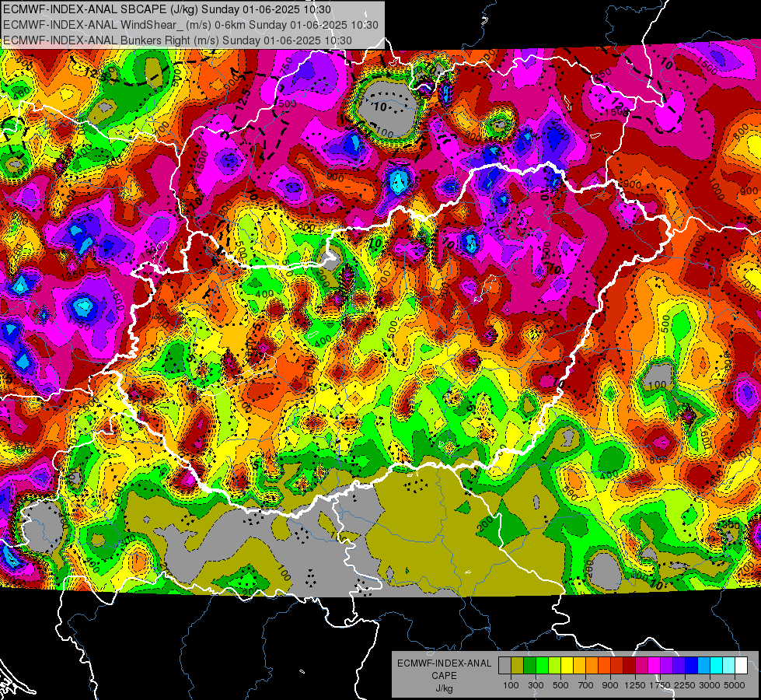Screen dimensions: 761x700
Task: Select the sky blue legend swatch
Action: (x=703, y=666)
